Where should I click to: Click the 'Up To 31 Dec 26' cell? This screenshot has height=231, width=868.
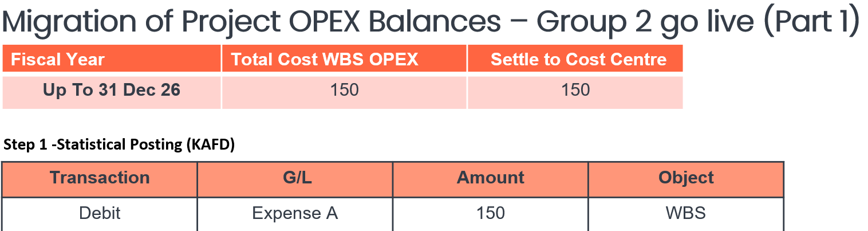[x=112, y=90]
